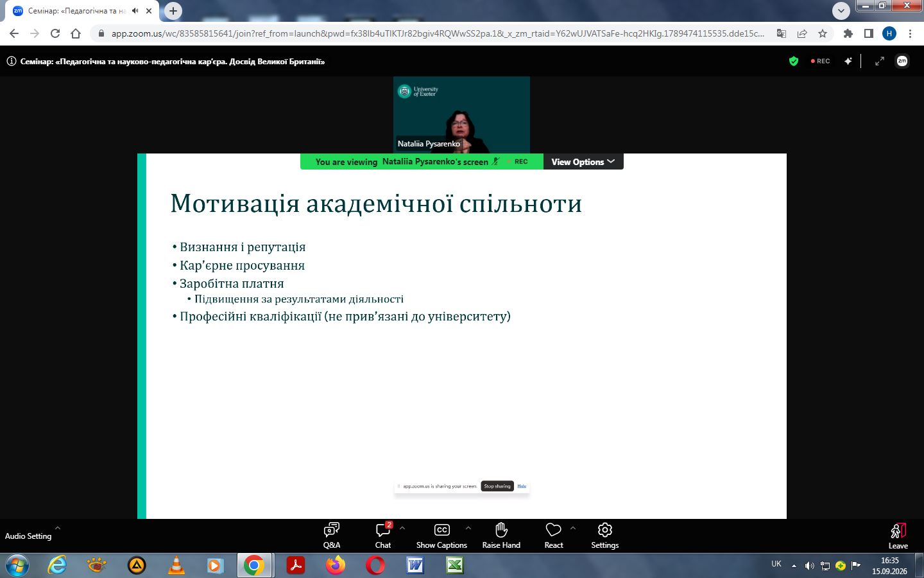924x578 pixels.
Task: Open the Q&A panel
Action: point(332,536)
